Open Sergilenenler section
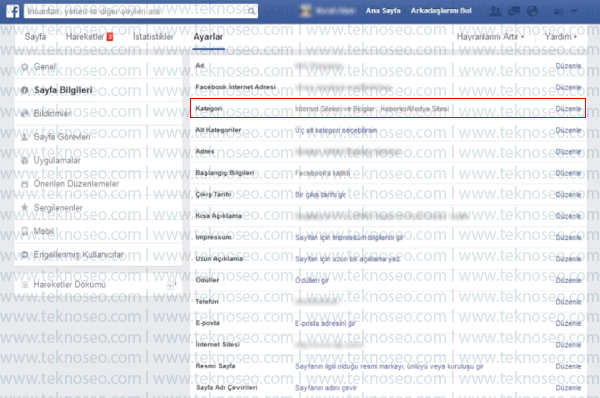Screen dimensions: 600x398 [x=98, y=208]
